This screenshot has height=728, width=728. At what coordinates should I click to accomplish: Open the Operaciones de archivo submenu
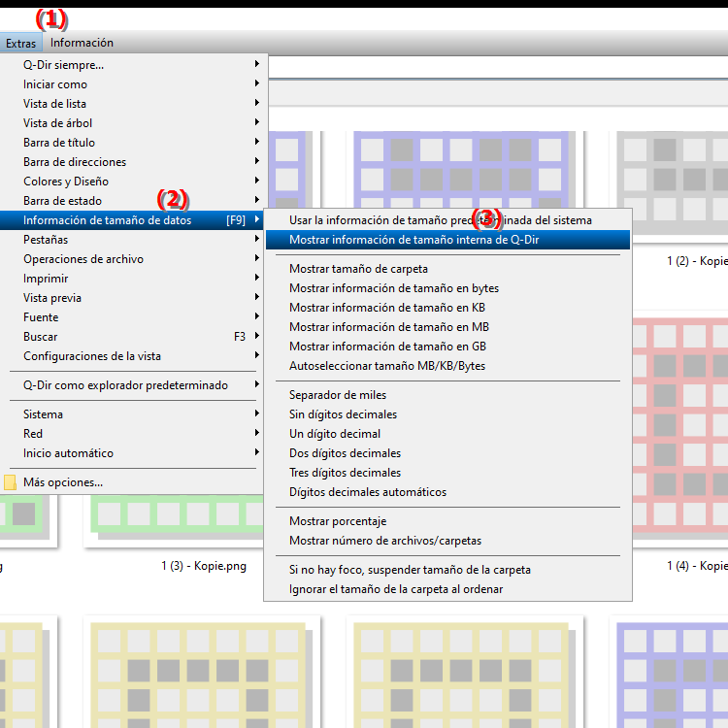133,259
